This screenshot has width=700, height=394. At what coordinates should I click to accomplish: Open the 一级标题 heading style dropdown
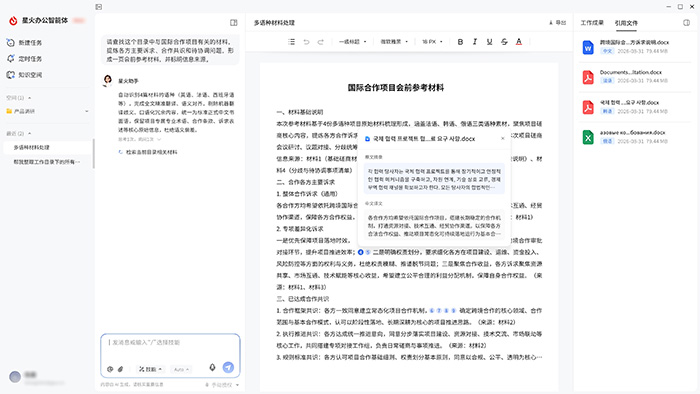[x=353, y=42]
